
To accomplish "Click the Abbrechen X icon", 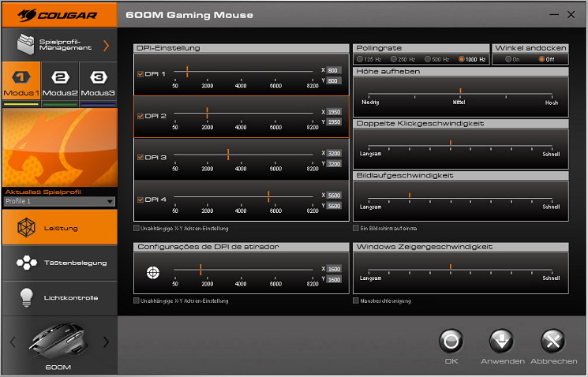I will [x=552, y=342].
